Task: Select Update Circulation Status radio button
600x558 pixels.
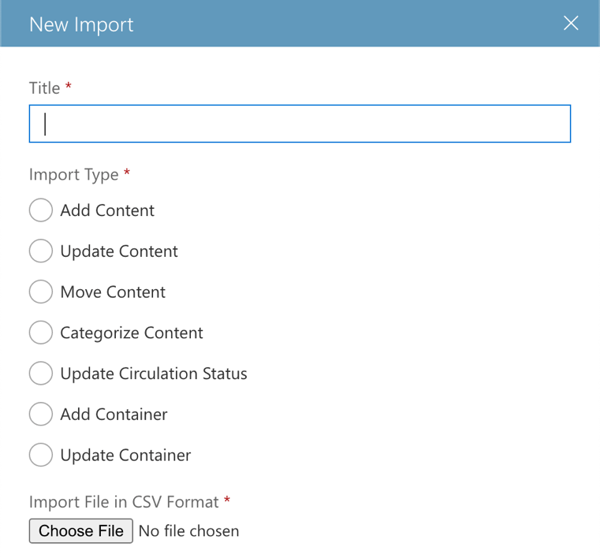Action: tap(41, 373)
